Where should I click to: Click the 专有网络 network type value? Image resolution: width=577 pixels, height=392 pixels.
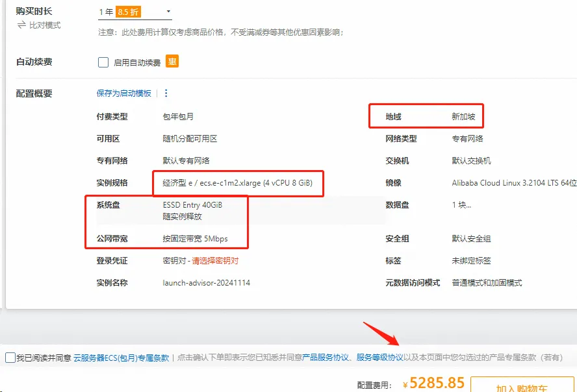467,138
